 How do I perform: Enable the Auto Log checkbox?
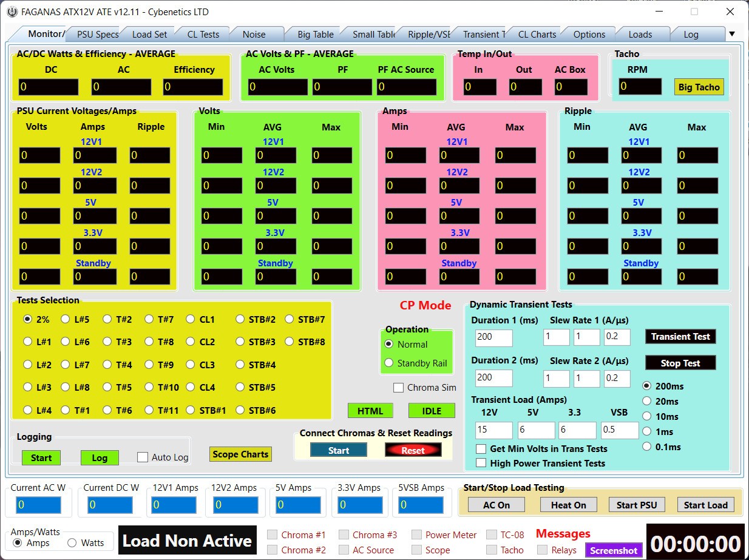143,457
